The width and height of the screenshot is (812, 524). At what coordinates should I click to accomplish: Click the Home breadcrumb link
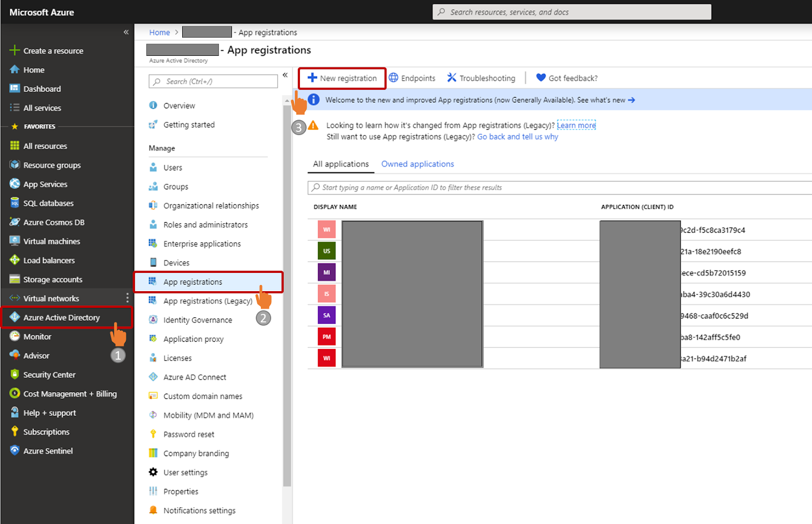pos(159,32)
